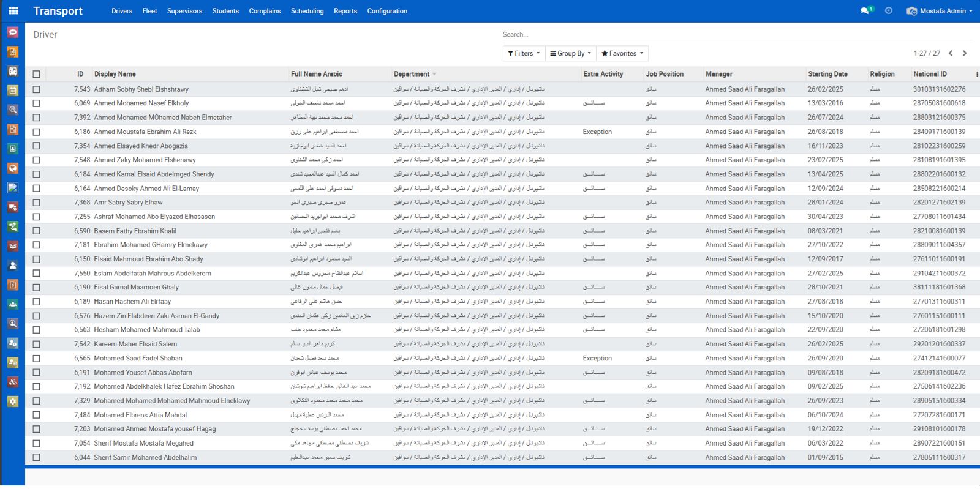Viewport: 980px width, 489px height.
Task: Select the checkbox for Sherif Samir Mohamed Abdelhalim
Action: 36,458
